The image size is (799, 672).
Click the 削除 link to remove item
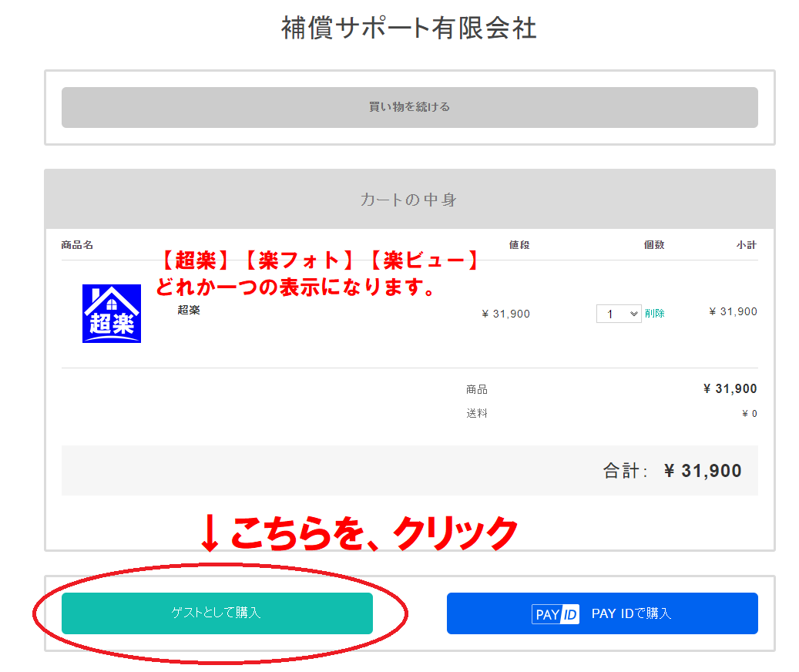(x=654, y=314)
